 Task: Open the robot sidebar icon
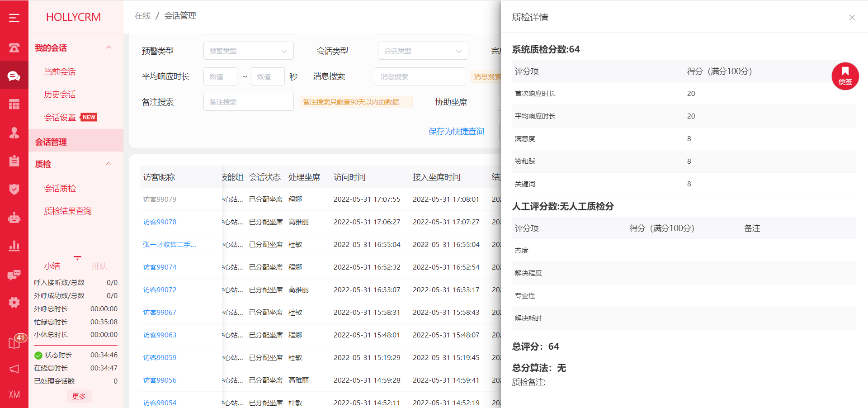point(14,218)
